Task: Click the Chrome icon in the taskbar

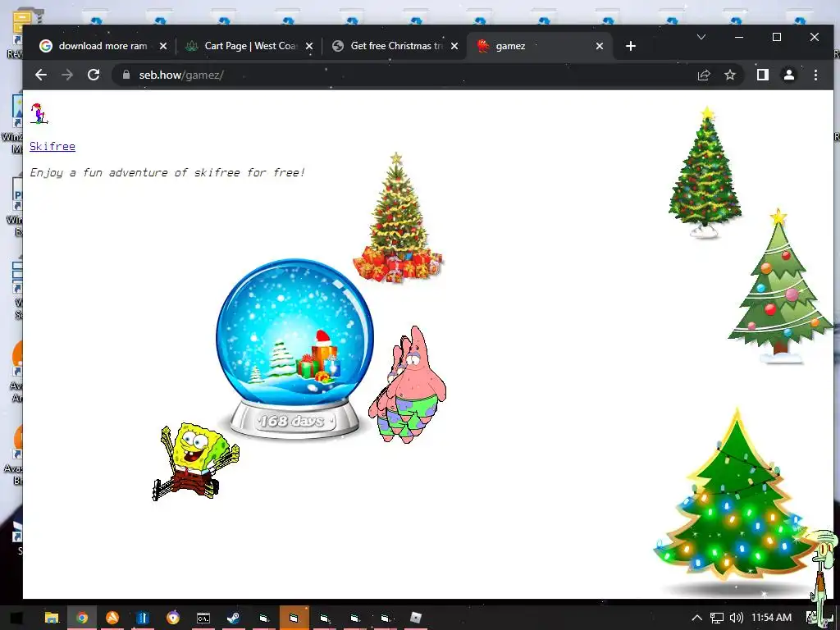Action: coord(82,618)
